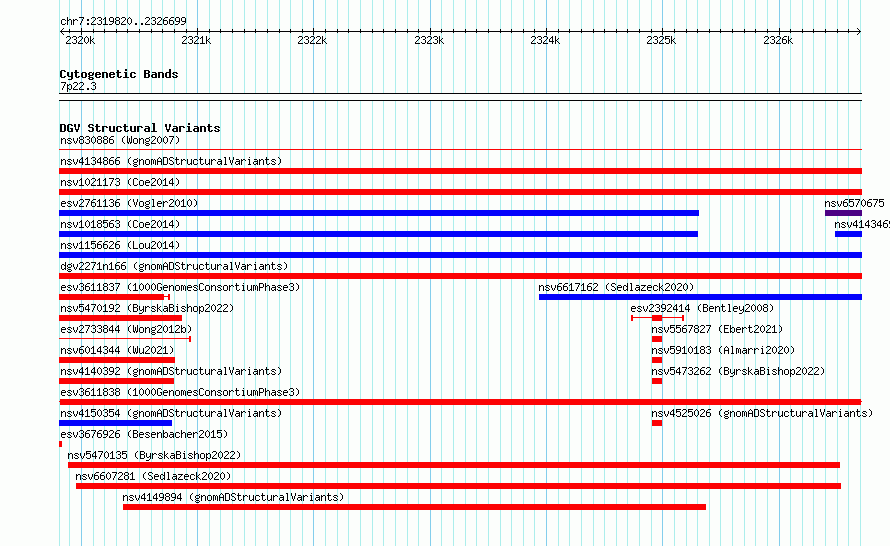Open the nsv1021173 (Coe2014) variant label

pyautogui.click(x=120, y=182)
